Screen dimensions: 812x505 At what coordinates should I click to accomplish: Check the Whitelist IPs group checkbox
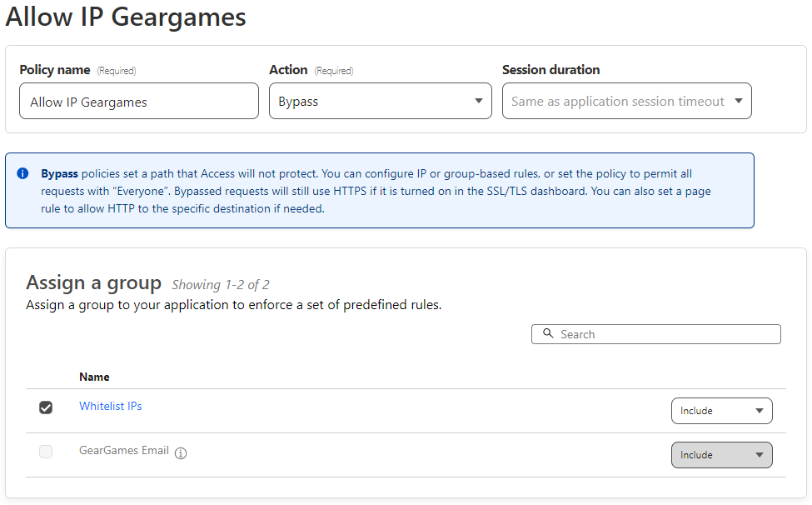click(46, 407)
